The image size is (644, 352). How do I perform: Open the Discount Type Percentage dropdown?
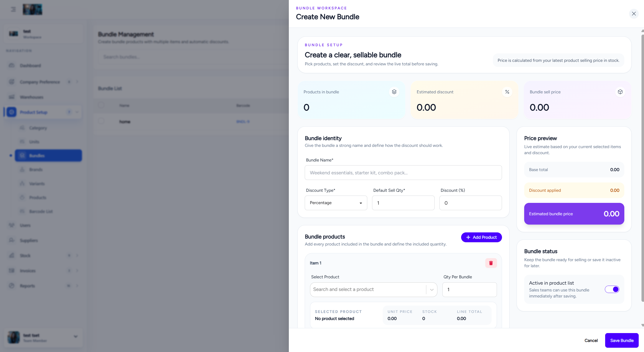(x=336, y=203)
